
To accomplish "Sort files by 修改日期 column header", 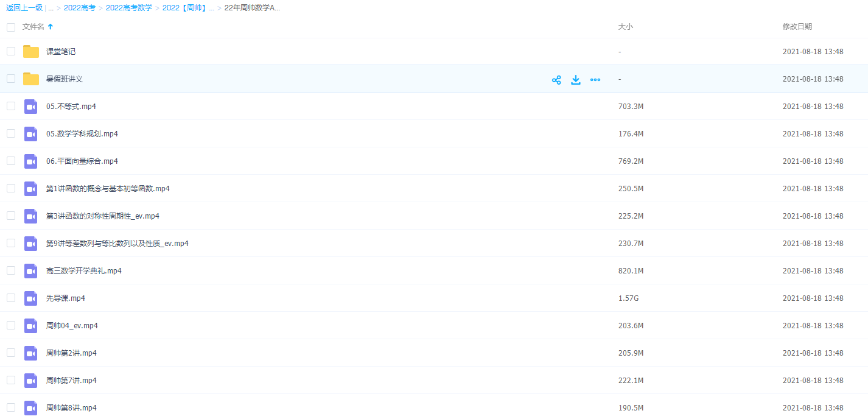I will (x=797, y=27).
